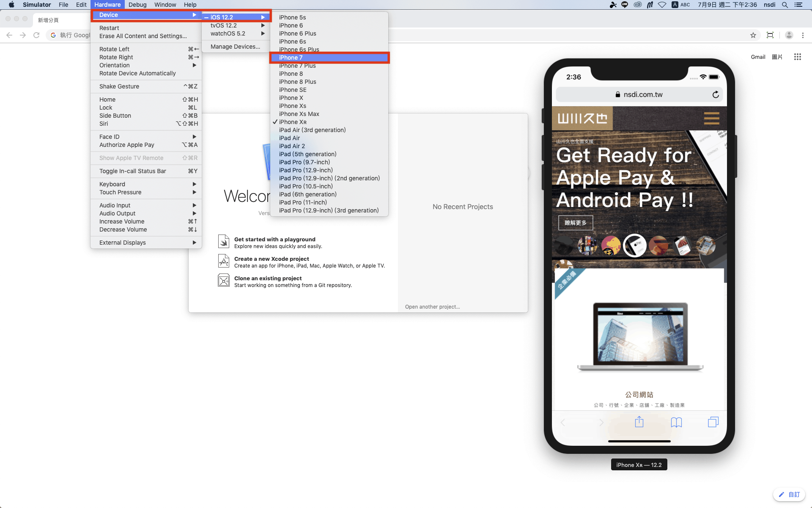Toggle In-call Status Bar option
Image resolution: width=812 pixels, height=508 pixels.
point(133,171)
